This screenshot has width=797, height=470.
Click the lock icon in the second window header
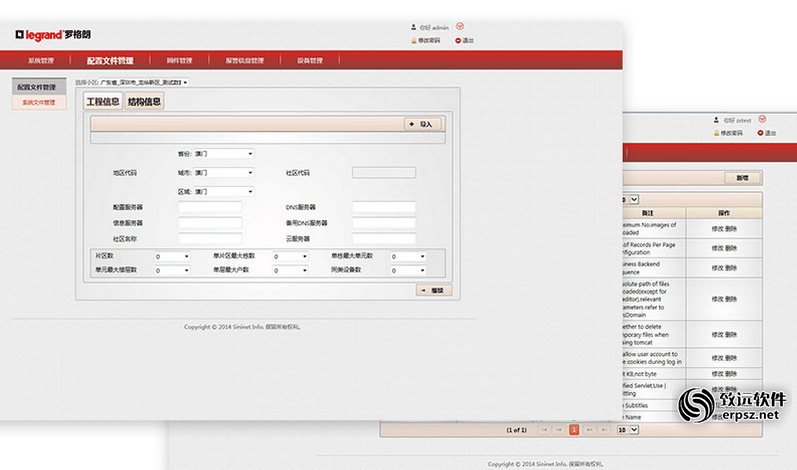point(716,133)
